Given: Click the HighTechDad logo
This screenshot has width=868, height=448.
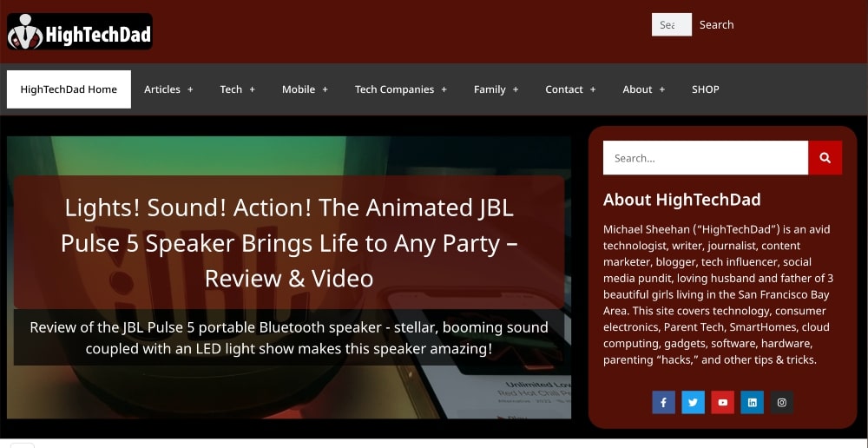Looking at the screenshot, I should point(80,31).
